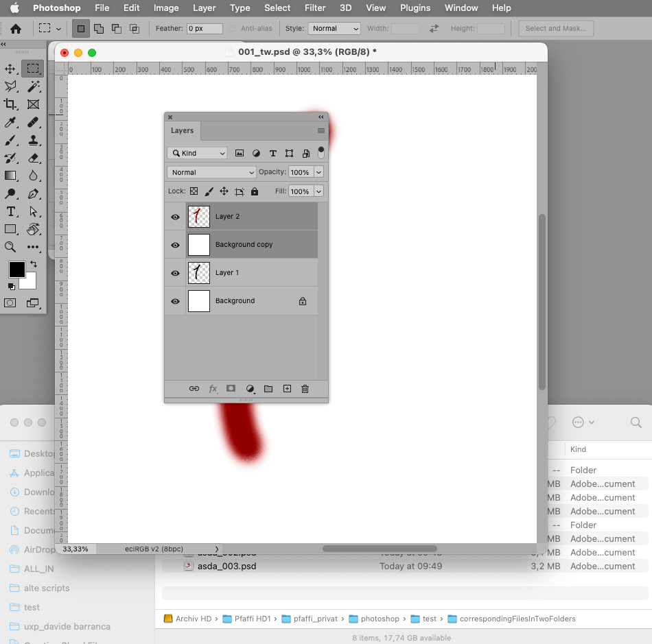Click Home icon in options bar
The height and width of the screenshot is (644, 652).
point(16,29)
